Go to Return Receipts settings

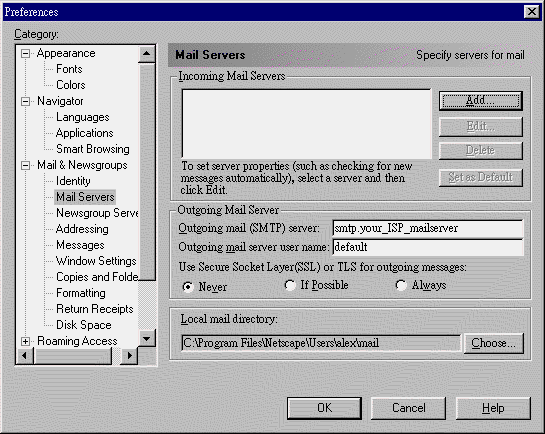coord(95,309)
